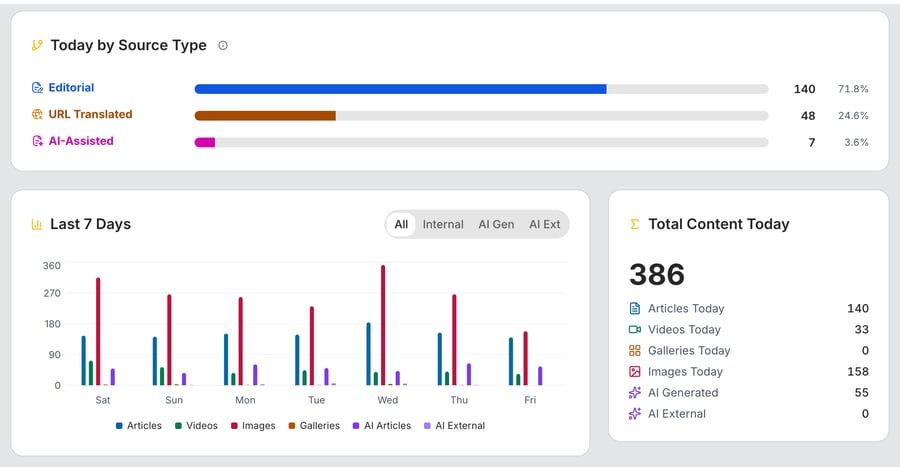Click the Last 7 Days heading
Viewport: 900px width, 467px height.
pos(91,224)
